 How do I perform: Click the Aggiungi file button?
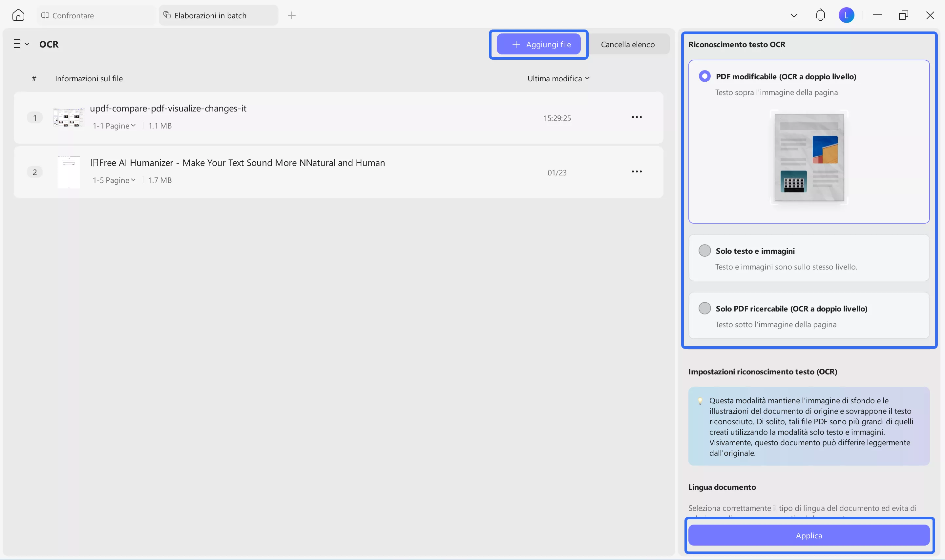(539, 44)
